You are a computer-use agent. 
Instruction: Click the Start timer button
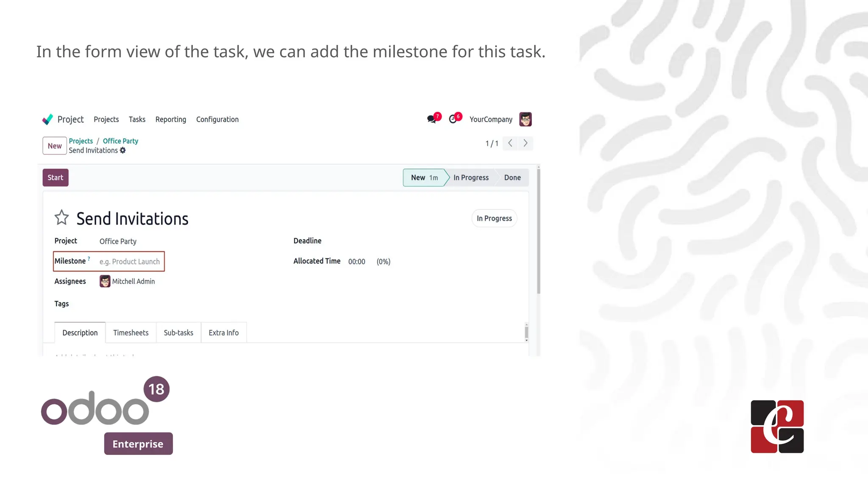coord(55,177)
